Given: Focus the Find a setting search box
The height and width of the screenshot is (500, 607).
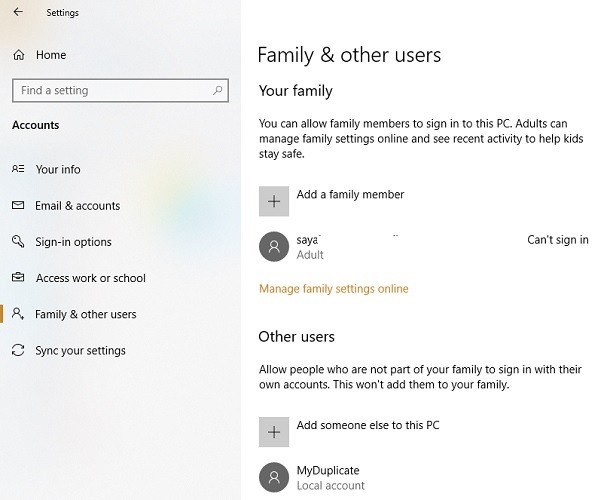Looking at the screenshot, I should [x=110, y=91].
